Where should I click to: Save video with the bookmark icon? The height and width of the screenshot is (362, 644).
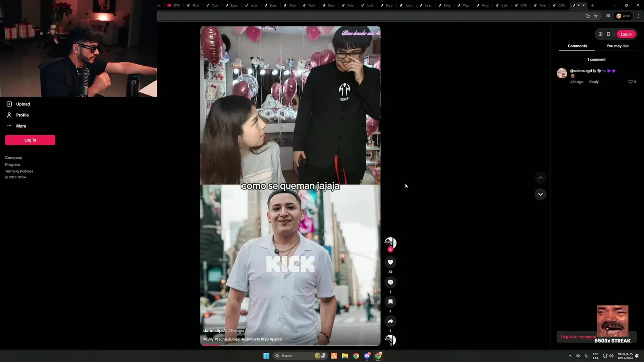point(390,302)
